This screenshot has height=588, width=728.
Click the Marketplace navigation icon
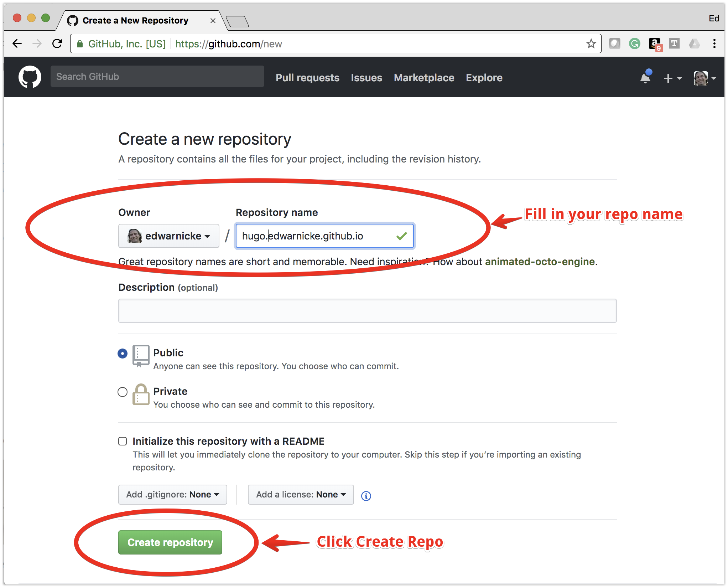(423, 77)
